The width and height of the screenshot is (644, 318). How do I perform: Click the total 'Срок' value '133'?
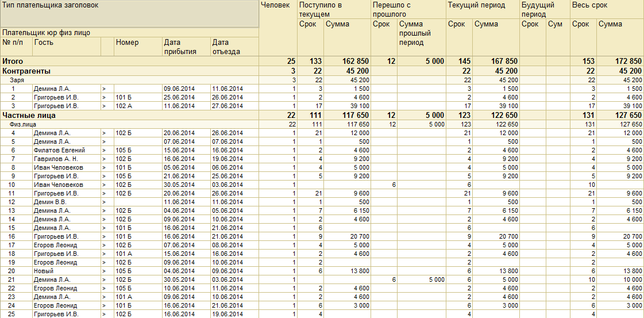(310, 61)
